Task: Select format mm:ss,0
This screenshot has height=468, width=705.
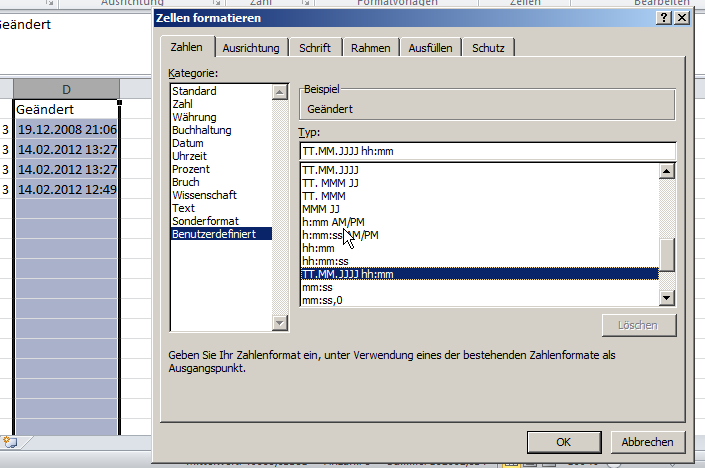Action: pyautogui.click(x=480, y=300)
